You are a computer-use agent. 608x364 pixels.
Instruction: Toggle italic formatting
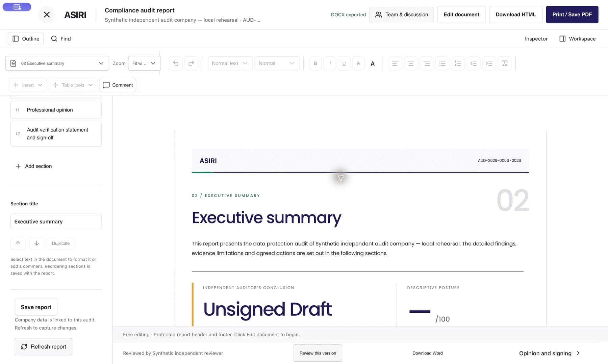[330, 63]
